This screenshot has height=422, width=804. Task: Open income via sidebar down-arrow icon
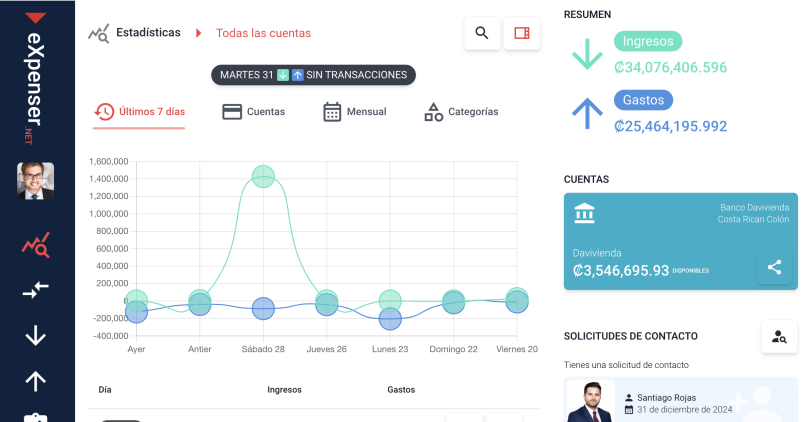36,335
